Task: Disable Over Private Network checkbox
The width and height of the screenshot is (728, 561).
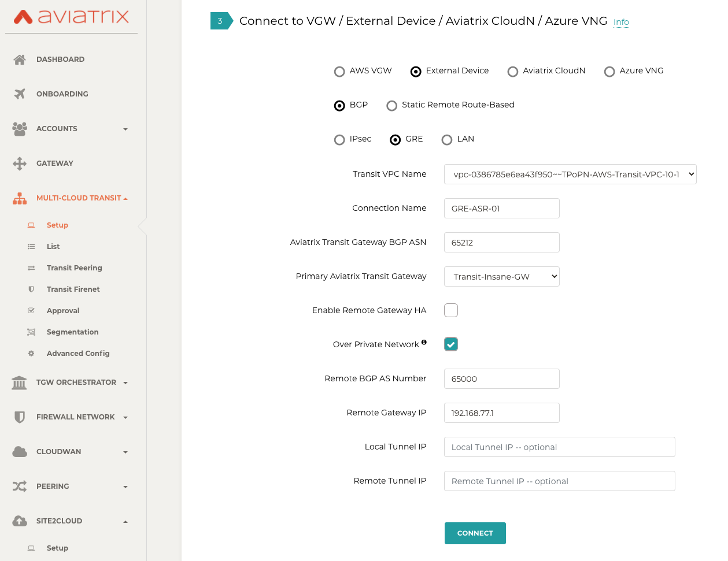Action: (x=450, y=343)
